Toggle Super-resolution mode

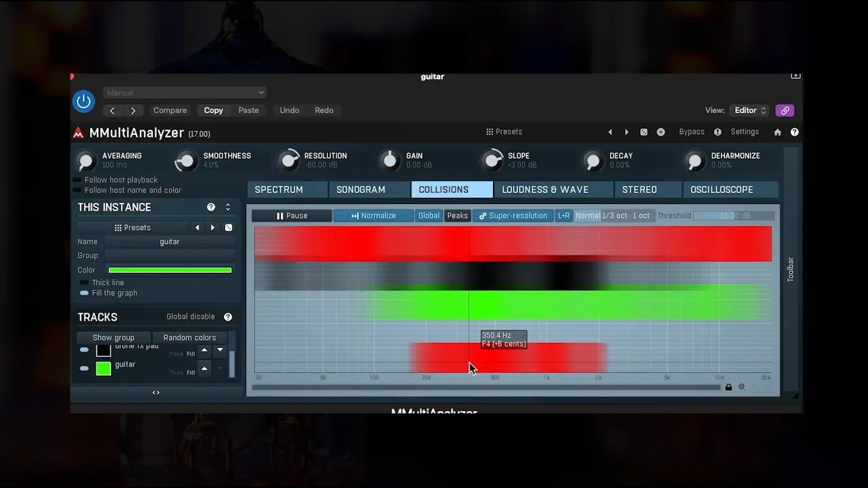(513, 216)
